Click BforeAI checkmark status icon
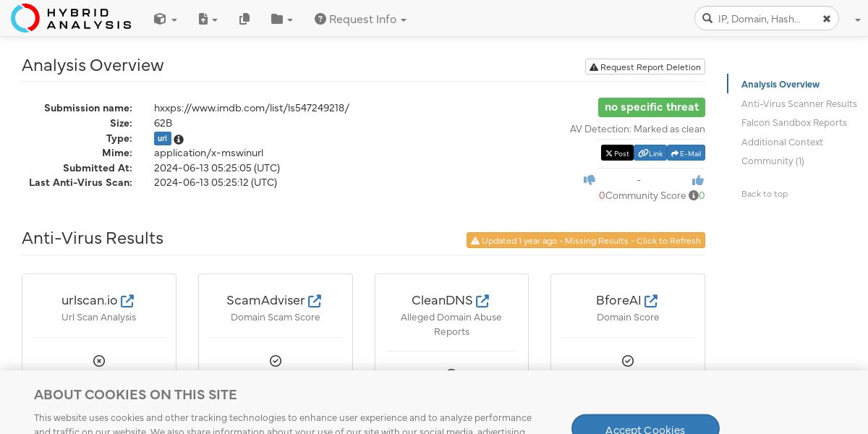 tap(628, 360)
